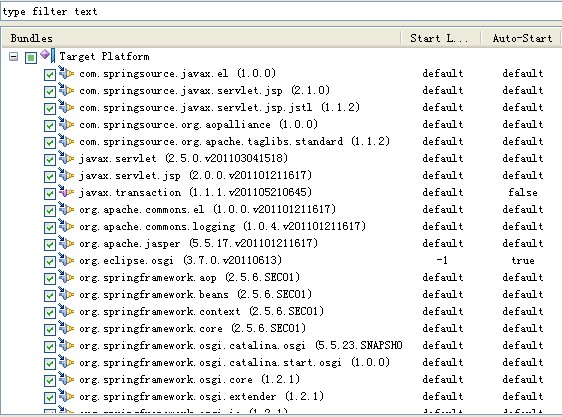The height and width of the screenshot is (417, 562).
Task: Uncheck the javax.servlet.jsp.jstl bundle checkbox
Action: click(49, 108)
